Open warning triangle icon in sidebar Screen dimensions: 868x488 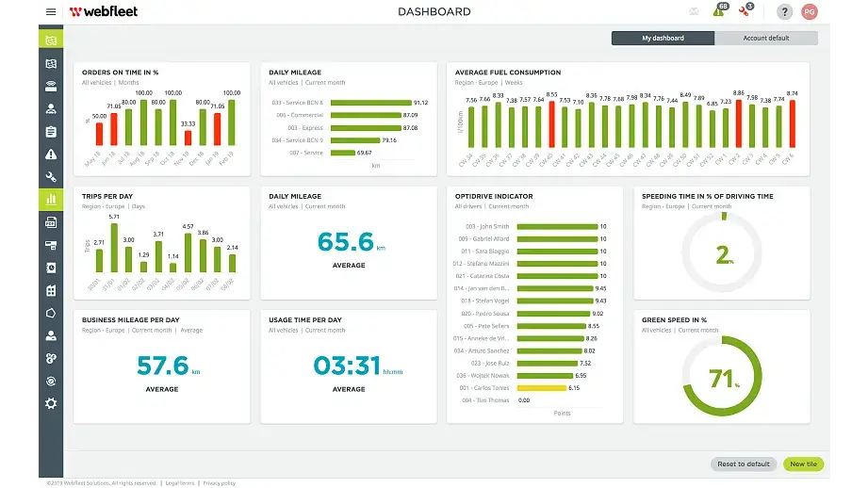tap(51, 154)
